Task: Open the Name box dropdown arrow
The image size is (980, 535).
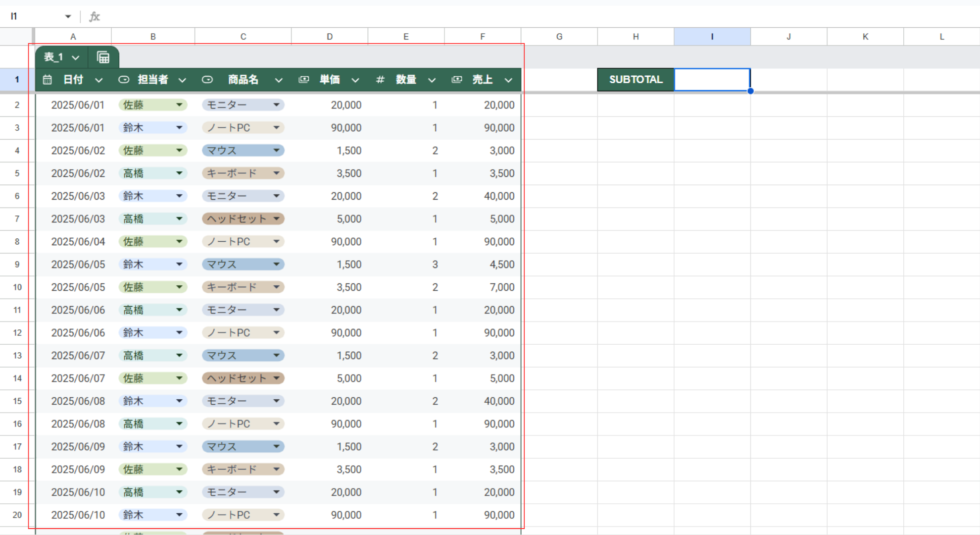Action: coord(68,17)
